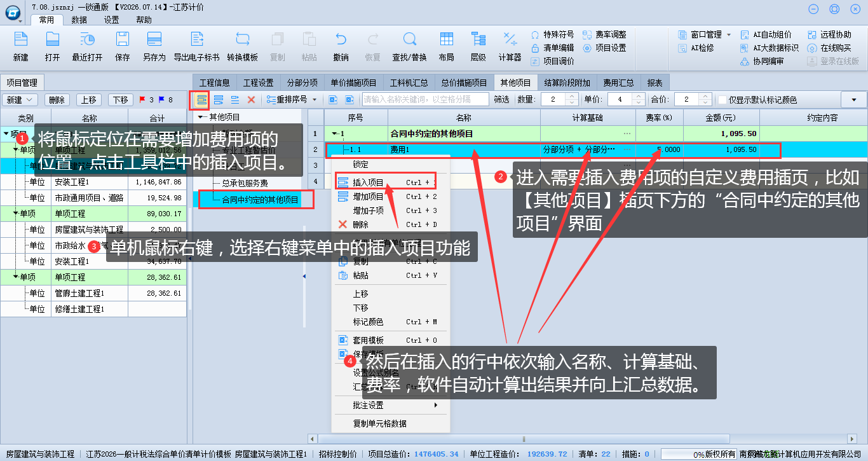Screen dimensions: 868x461
Task: Click the horizontal scrollbar below the table
Action: pos(524,439)
